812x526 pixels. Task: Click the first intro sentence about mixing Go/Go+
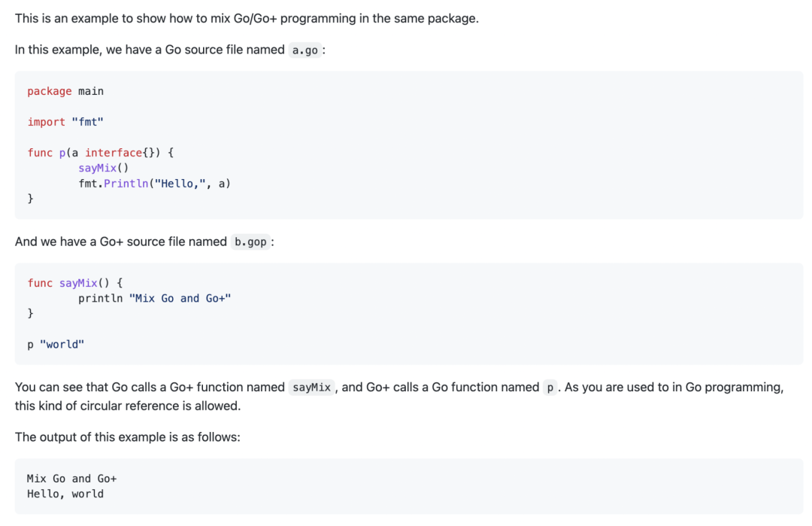(x=247, y=18)
